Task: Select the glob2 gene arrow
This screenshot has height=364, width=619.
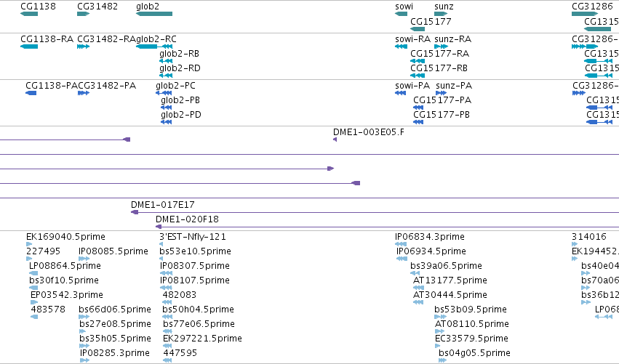Action: pos(154,14)
